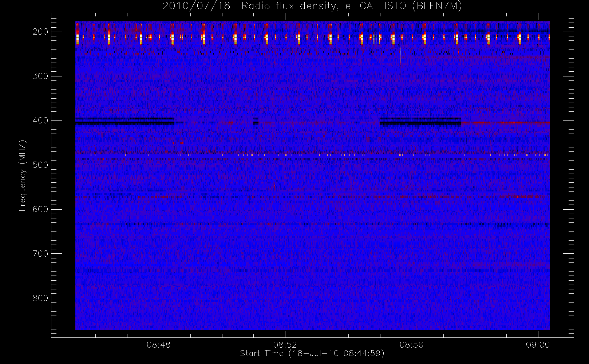Viewport: 589px width, 364px height.
Task: Click the thin white vertical spike near 08:55:40
Action: tap(400, 55)
